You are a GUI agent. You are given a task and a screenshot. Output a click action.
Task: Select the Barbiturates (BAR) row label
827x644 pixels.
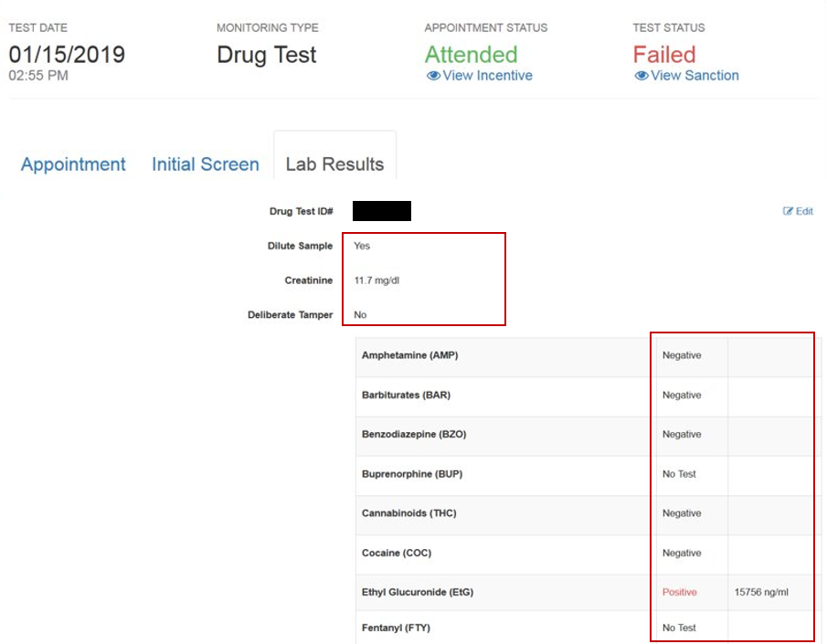(x=406, y=396)
